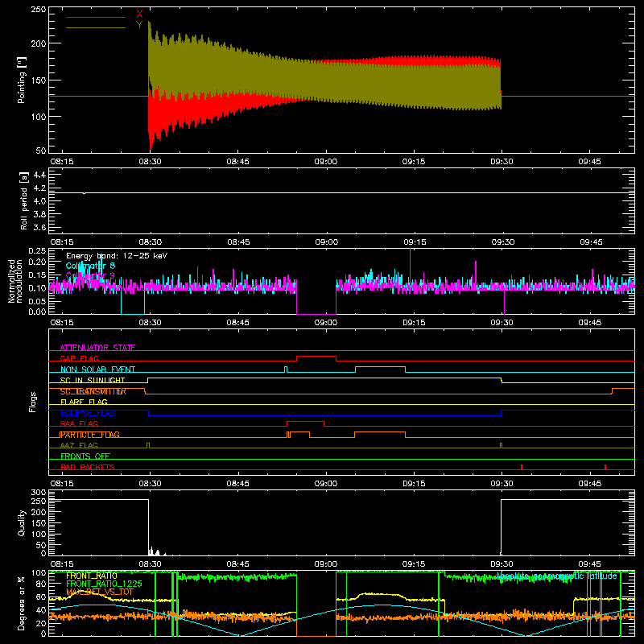Click the 09:45 time label under modulation plot
Screen dimensions: 644x644
point(590,323)
